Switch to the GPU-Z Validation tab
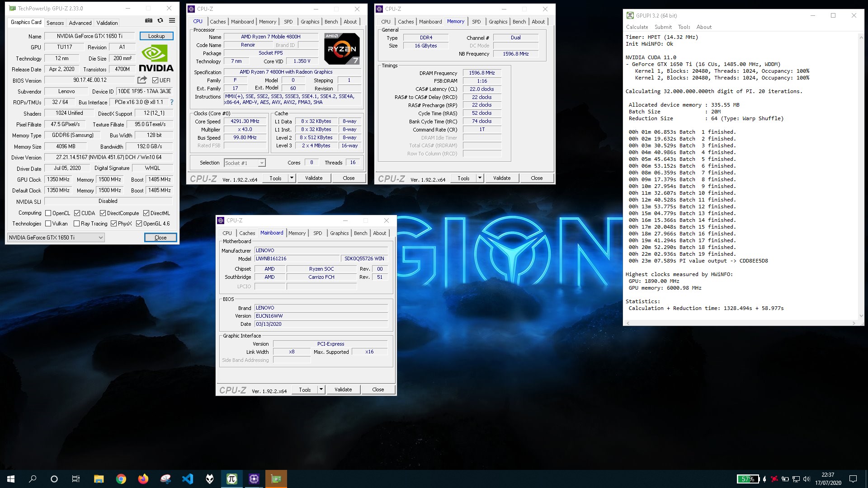 (x=107, y=23)
